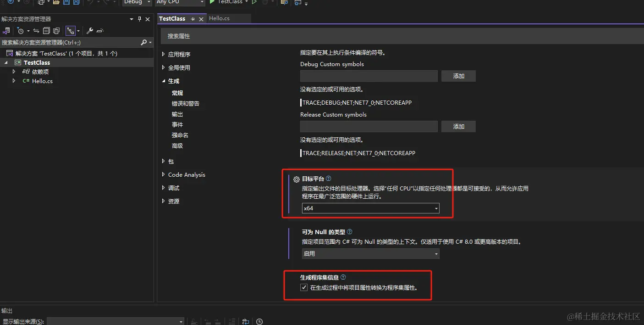Click Show All Files icon in Solution Explorer
Image resolution: width=644 pixels, height=325 pixels.
click(x=56, y=31)
